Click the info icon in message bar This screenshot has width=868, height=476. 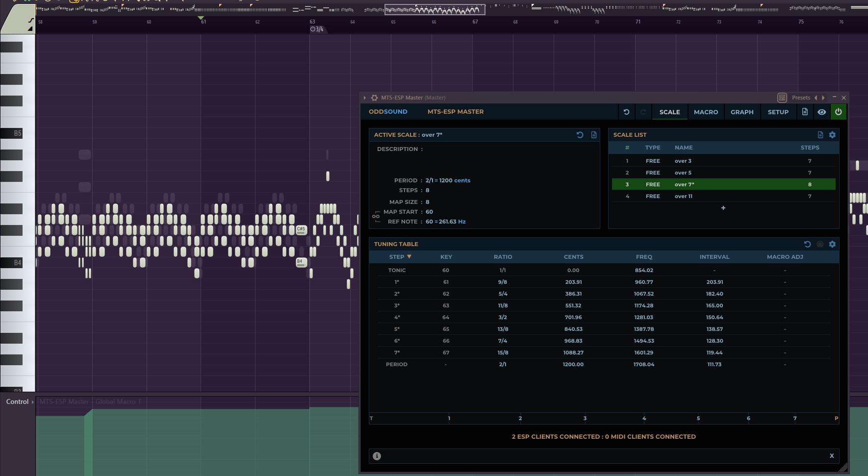coord(377,456)
